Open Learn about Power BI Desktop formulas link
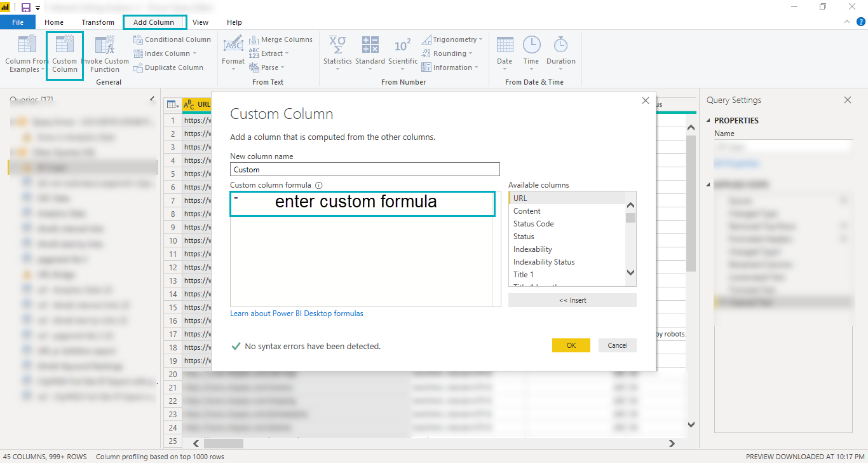This screenshot has width=868, height=463. [x=297, y=314]
